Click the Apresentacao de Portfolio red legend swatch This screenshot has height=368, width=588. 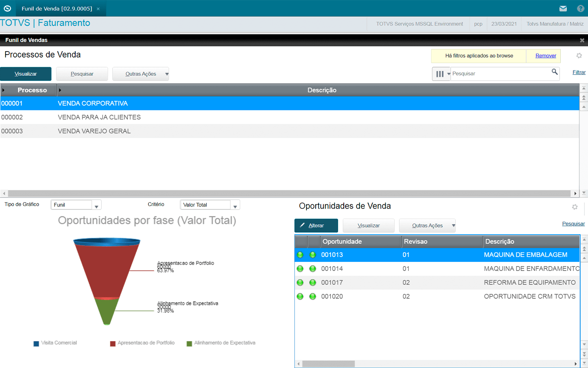pos(113,343)
